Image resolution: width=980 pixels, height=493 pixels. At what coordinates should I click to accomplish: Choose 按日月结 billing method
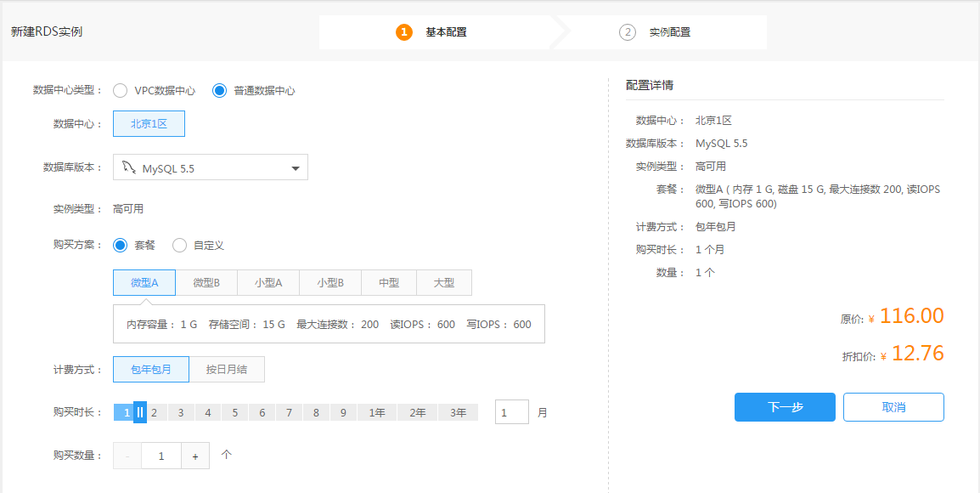(227, 369)
